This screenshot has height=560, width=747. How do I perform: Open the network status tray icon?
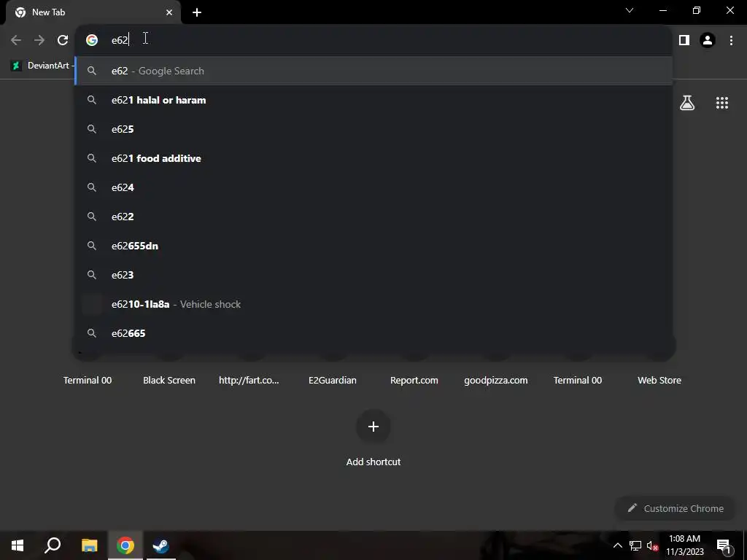[x=635, y=545]
